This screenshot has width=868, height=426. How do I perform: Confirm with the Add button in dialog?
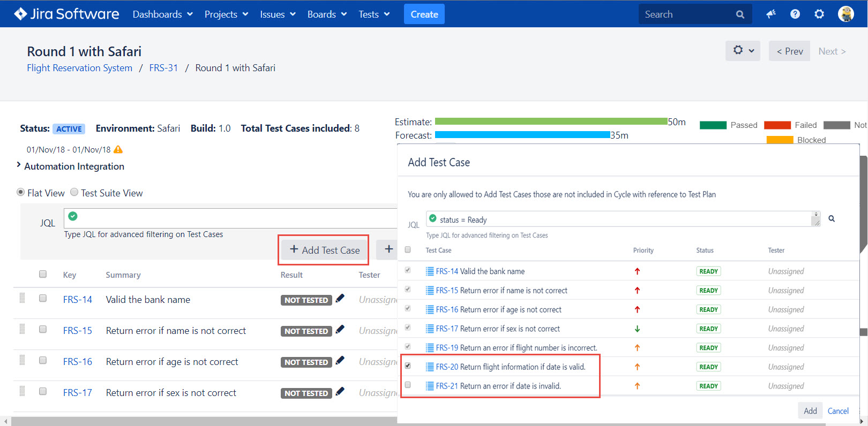click(x=810, y=410)
